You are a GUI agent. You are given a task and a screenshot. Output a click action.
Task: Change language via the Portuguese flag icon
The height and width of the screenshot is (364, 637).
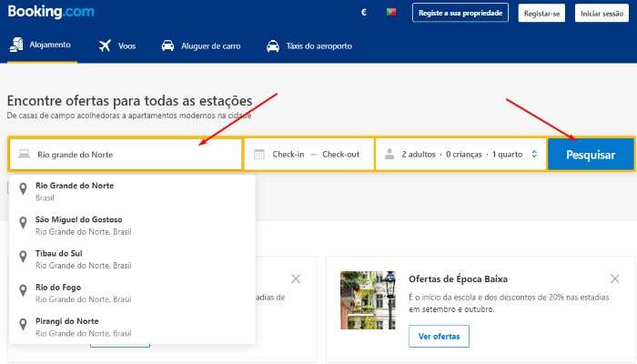(391, 12)
